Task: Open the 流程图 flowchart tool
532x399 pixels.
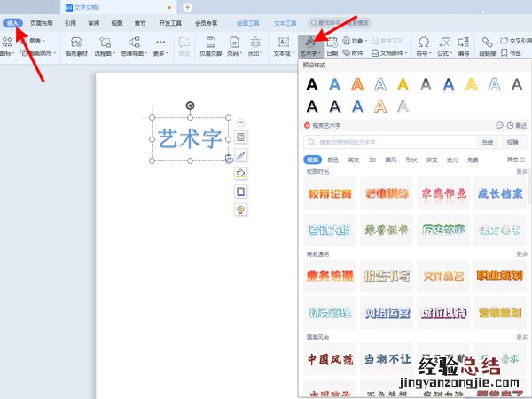Action: (x=106, y=46)
